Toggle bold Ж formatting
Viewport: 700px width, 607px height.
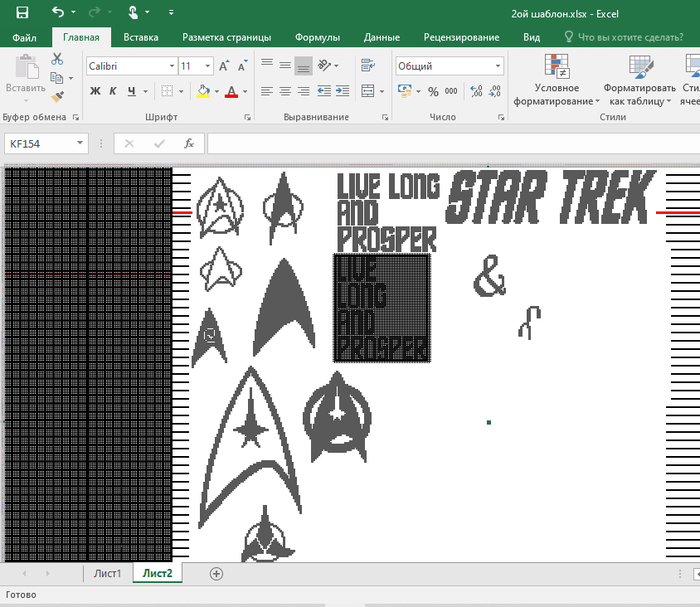click(95, 91)
